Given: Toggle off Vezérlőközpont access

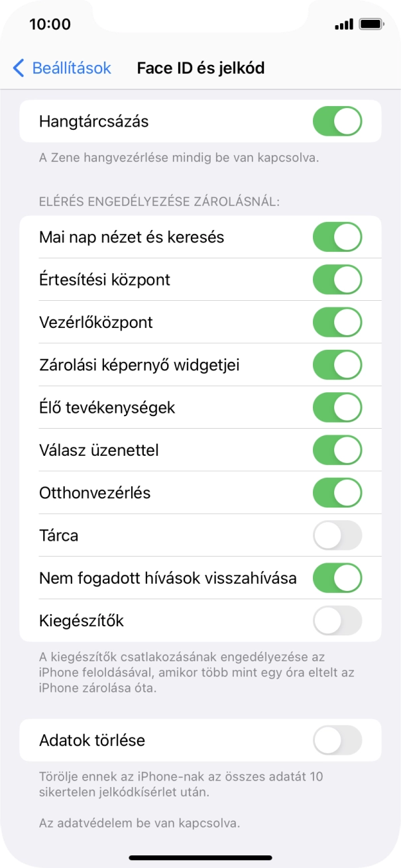Looking at the screenshot, I should coord(337,322).
